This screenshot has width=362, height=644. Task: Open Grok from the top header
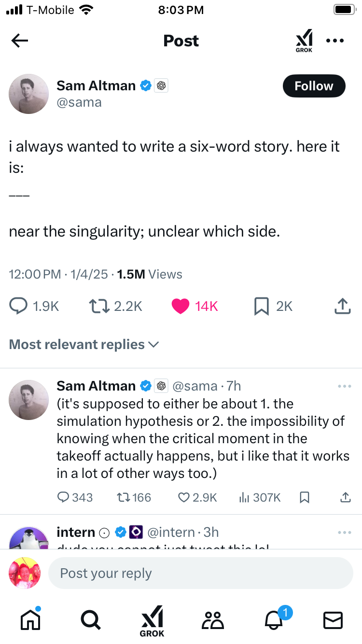point(304,41)
